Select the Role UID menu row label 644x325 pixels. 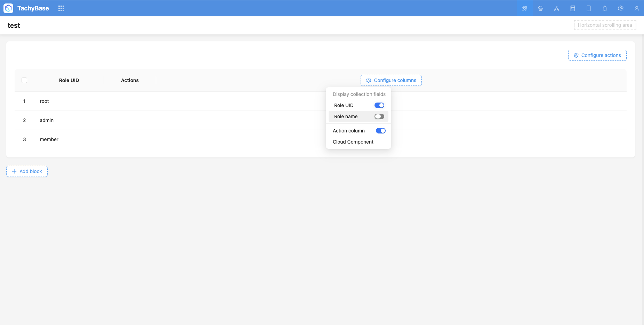tap(344, 105)
